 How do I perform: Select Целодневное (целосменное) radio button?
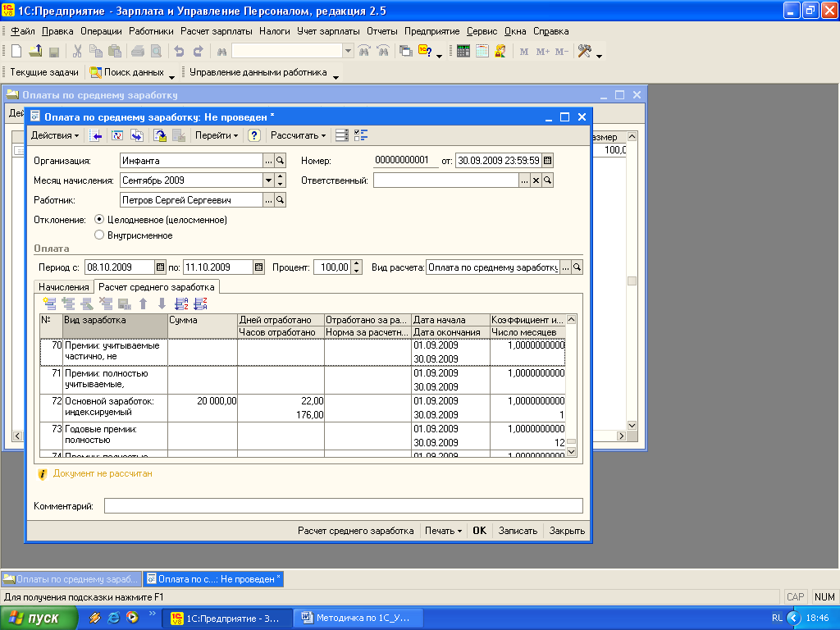click(99, 219)
